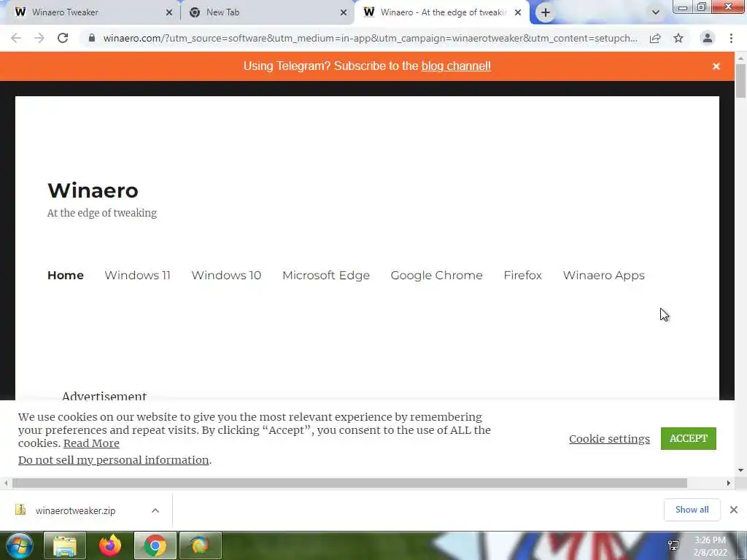Click the scroll up arrow
Image resolution: width=747 pixels, height=560 pixels.
click(741, 58)
